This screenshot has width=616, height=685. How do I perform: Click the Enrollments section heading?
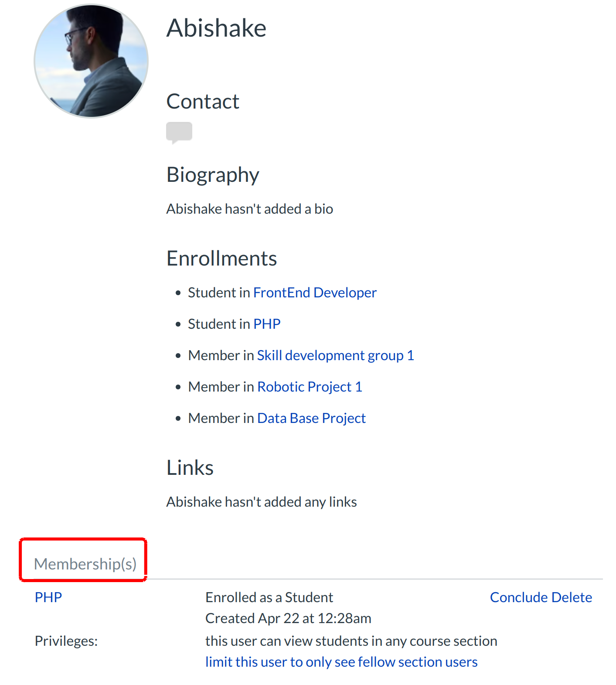221,258
